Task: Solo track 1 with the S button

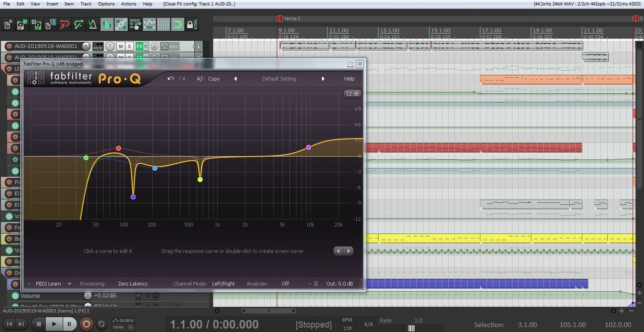Action: coord(129,46)
